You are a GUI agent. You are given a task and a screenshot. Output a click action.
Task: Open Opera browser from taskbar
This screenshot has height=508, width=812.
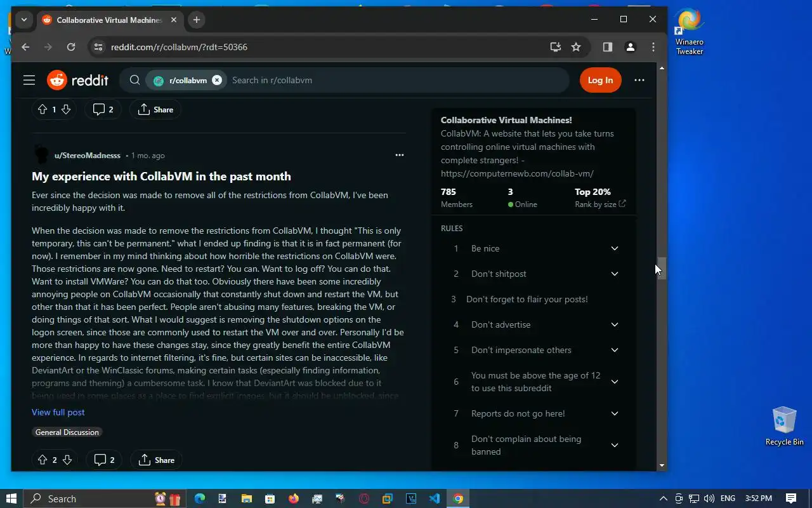click(364, 498)
